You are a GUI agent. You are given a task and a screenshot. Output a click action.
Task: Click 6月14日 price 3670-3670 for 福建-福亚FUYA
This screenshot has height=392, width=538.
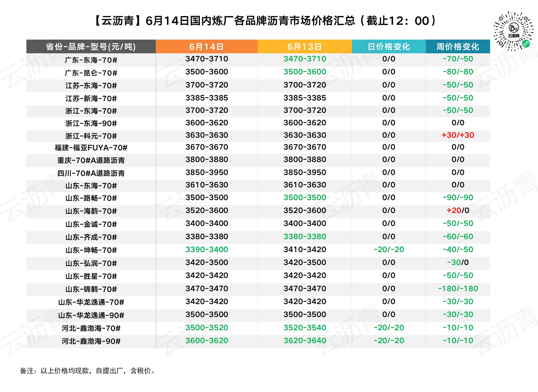click(x=207, y=147)
